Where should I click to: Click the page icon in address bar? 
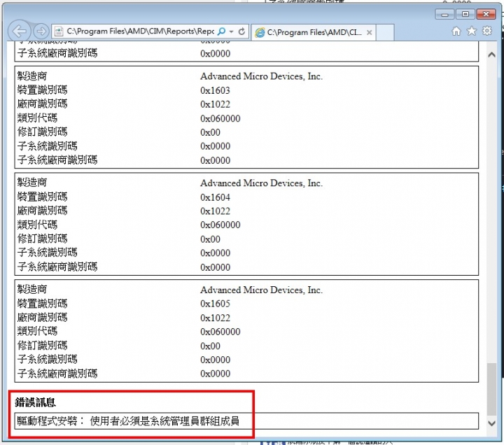click(x=59, y=31)
